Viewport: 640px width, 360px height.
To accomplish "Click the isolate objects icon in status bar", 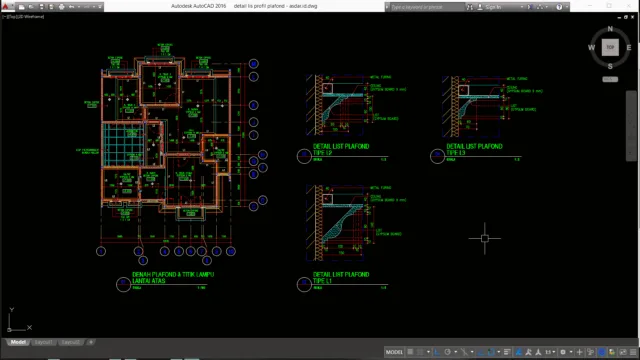I will 612,352.
